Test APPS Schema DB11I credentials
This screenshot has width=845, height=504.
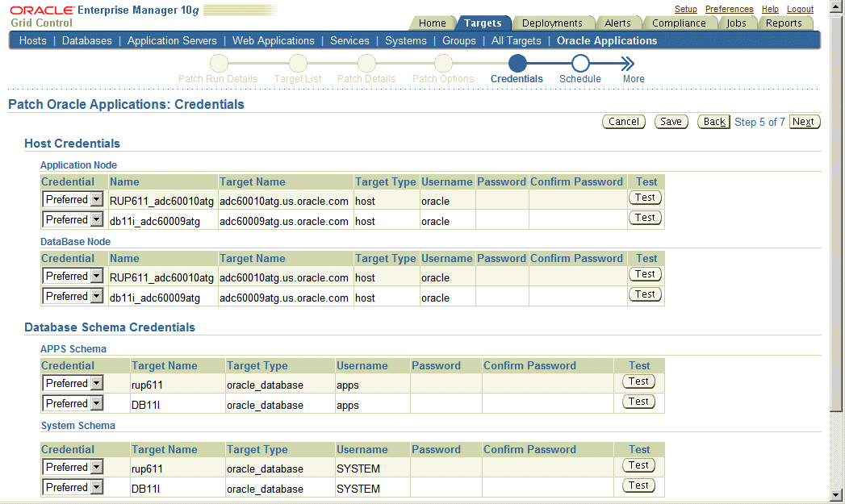638,401
